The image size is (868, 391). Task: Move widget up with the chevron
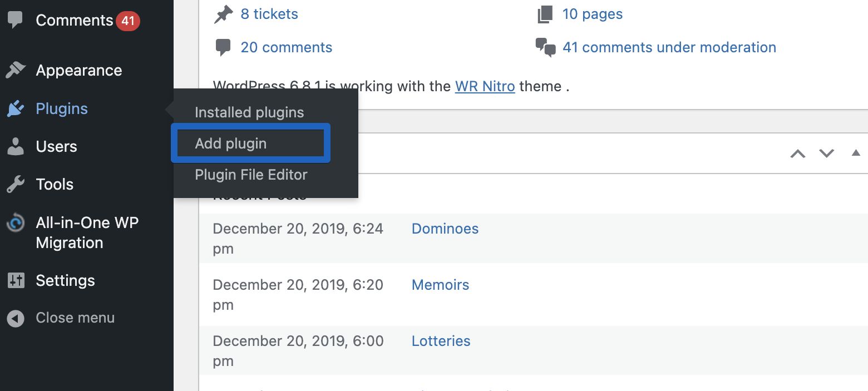(798, 154)
